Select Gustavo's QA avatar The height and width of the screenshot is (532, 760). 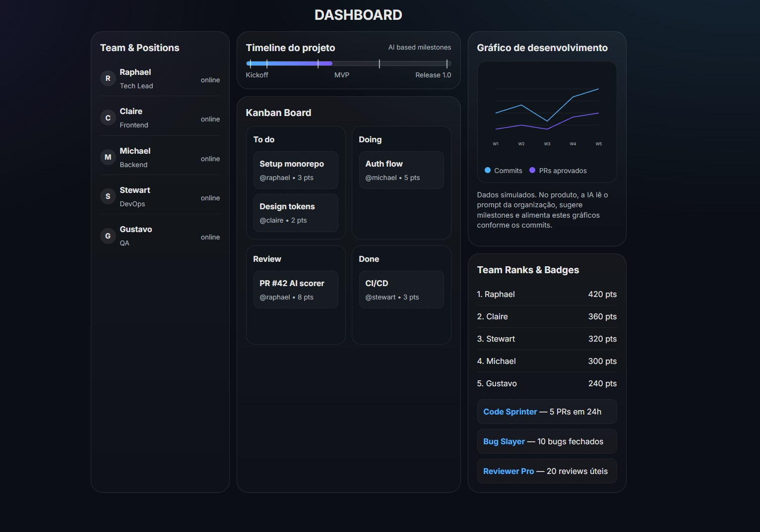[x=108, y=236]
